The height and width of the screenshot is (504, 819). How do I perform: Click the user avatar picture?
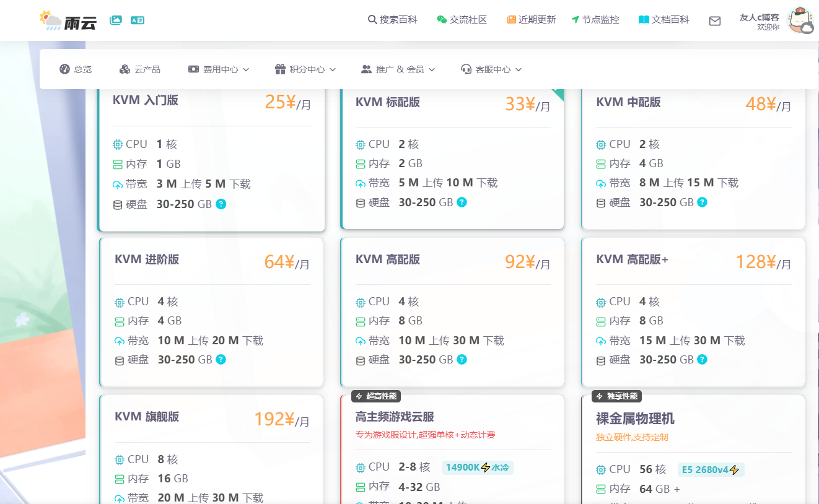(x=800, y=21)
